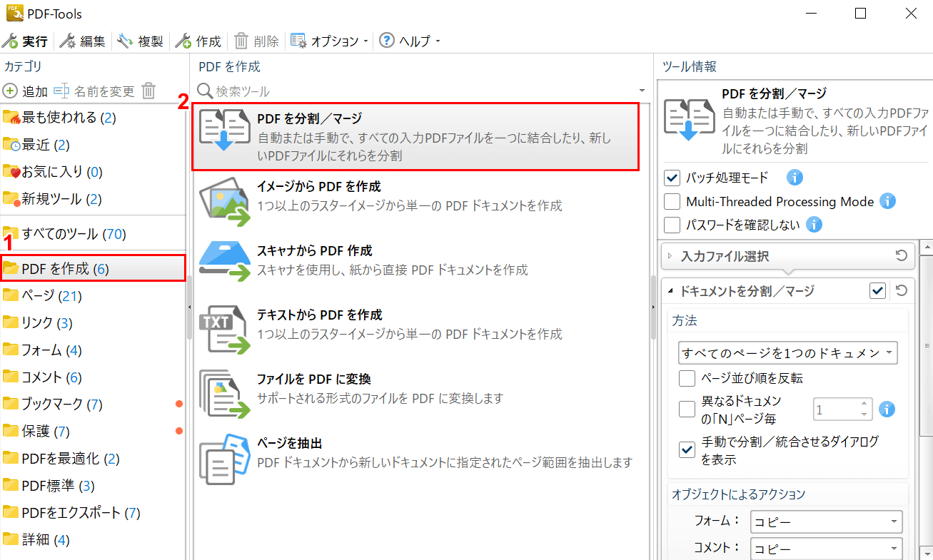Image resolution: width=933 pixels, height=560 pixels.
Task: Open the すべてのページを1つのドキュメン method dropdown
Action: [x=788, y=353]
